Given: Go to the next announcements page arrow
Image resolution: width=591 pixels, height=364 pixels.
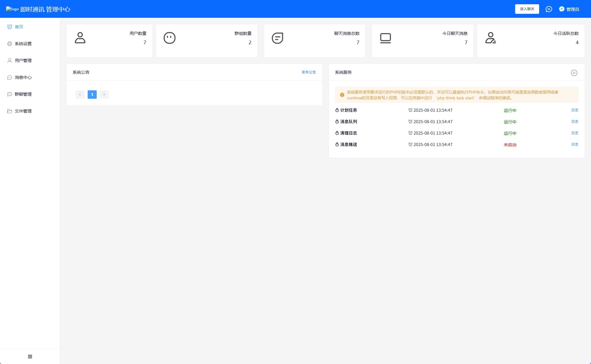Looking at the screenshot, I should click(104, 95).
